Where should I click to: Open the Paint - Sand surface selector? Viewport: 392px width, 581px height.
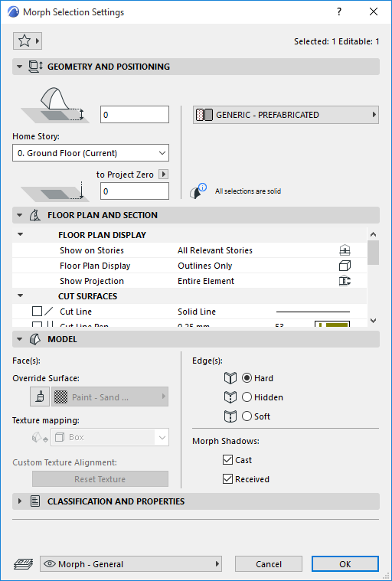pos(110,397)
